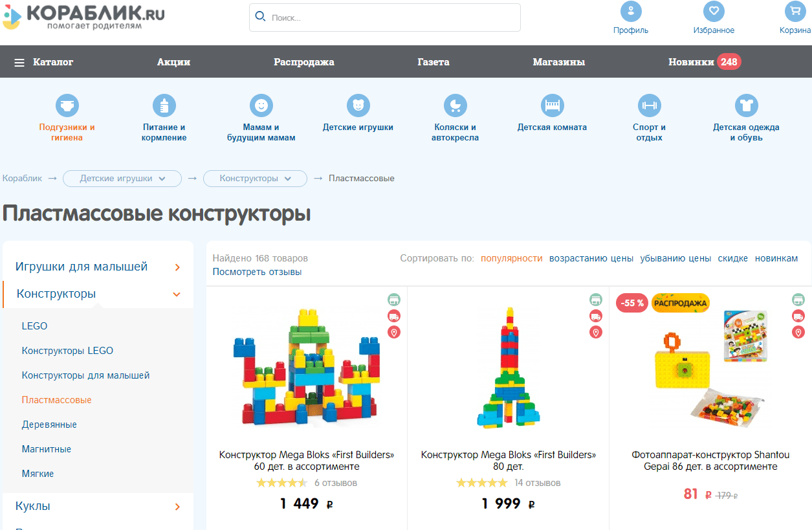Click the Детская одежда и обувь shirt icon
The height and width of the screenshot is (530, 812).
(747, 105)
